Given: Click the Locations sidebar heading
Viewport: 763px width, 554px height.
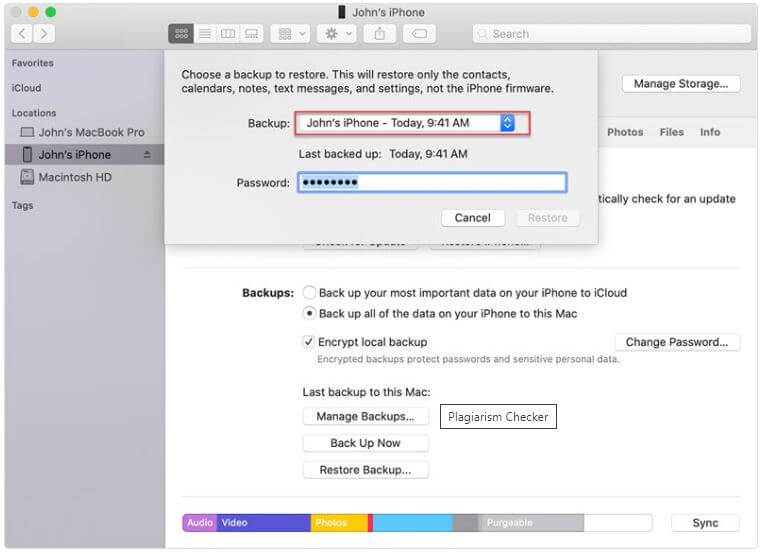Looking at the screenshot, I should tap(34, 113).
